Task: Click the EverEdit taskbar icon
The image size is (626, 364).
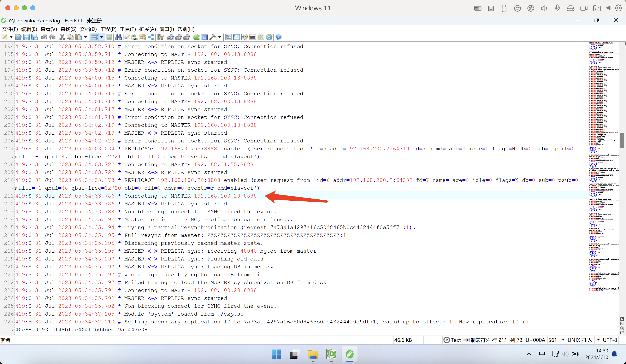Action: (349, 354)
